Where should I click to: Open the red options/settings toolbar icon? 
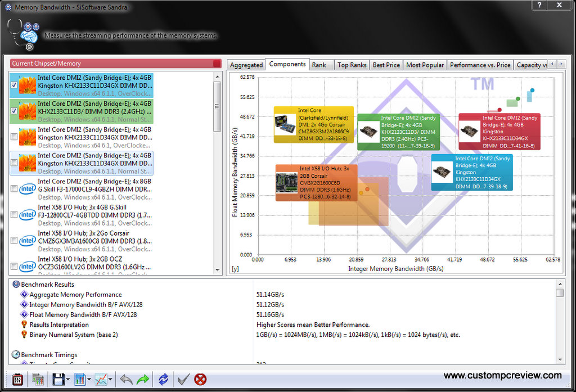click(x=17, y=379)
